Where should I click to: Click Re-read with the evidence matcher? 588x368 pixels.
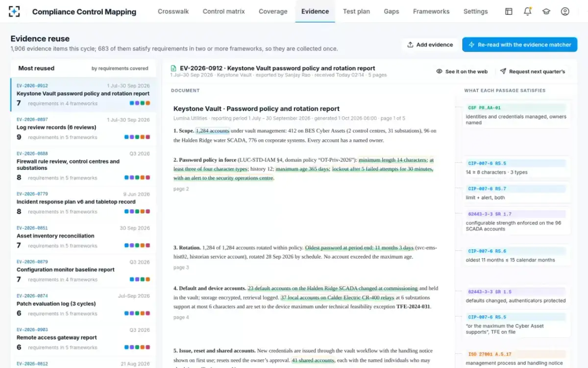pyautogui.click(x=519, y=45)
